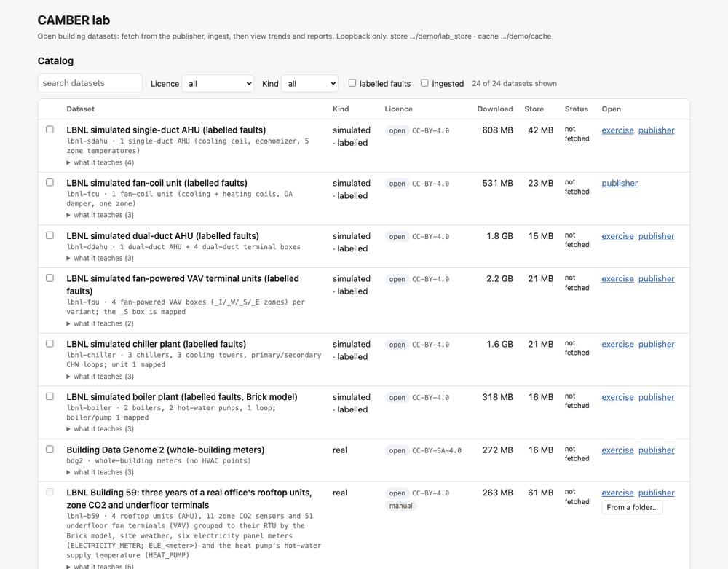Expand 'what it teaches (3)' under fan-coil unit
Viewport: 728px width, 569px height.
[100, 215]
